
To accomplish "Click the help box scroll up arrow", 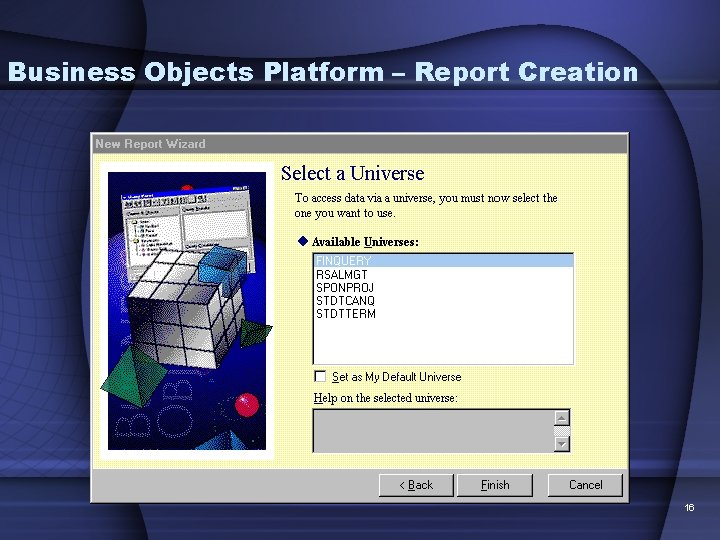I will click(x=562, y=417).
